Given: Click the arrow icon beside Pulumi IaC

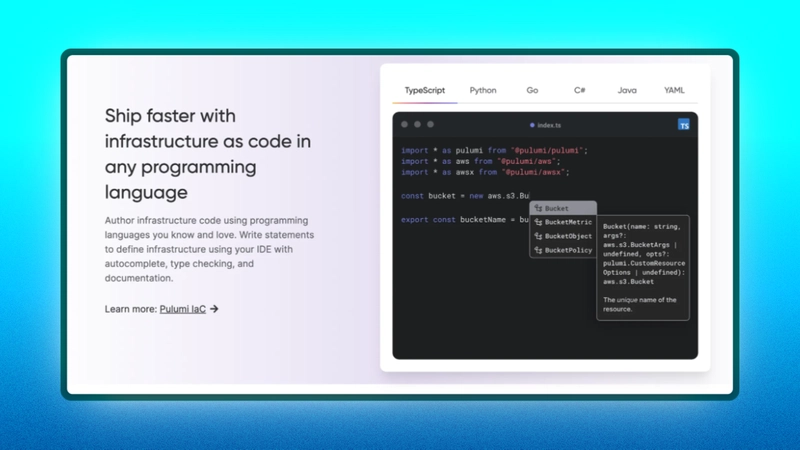Looking at the screenshot, I should [x=215, y=309].
